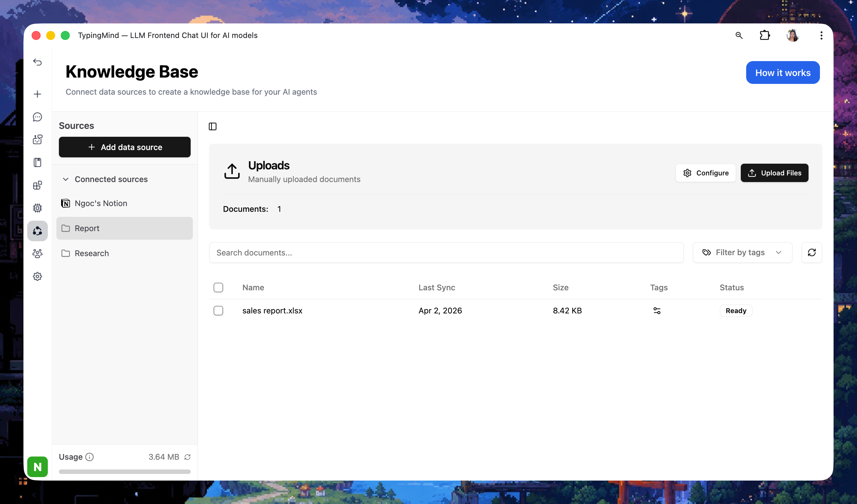This screenshot has height=504, width=857.
Task: Click the Ready status badge
Action: [736, 311]
